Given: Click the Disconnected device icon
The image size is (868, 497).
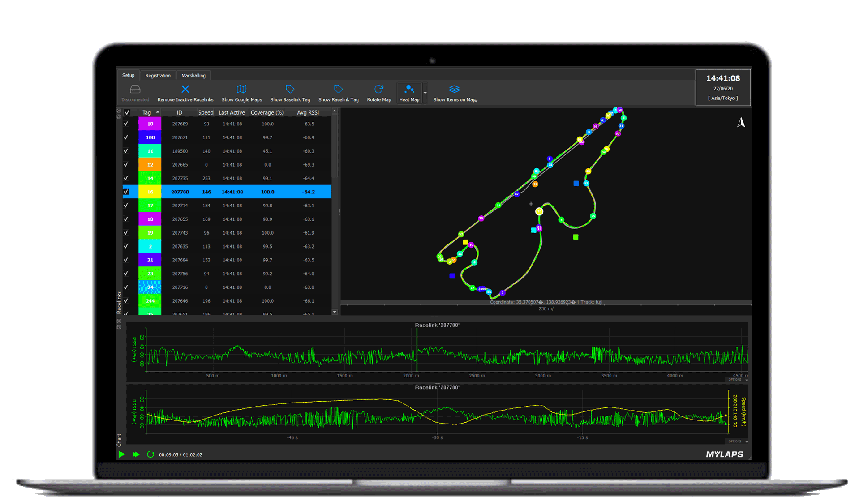Looking at the screenshot, I should pos(135,89).
